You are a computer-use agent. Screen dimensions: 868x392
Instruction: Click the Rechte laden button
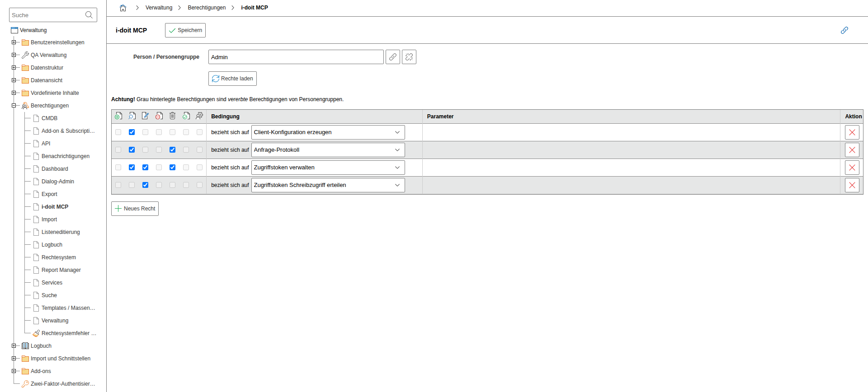(x=232, y=79)
